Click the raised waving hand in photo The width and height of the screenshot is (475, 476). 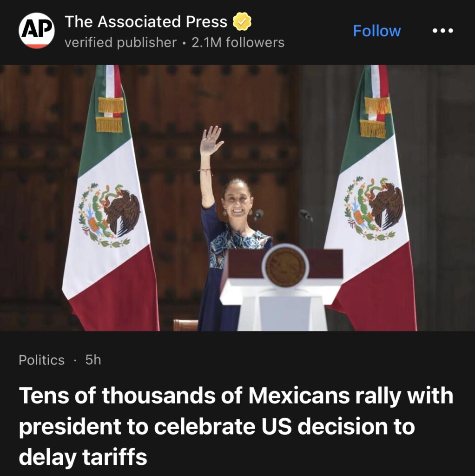click(x=211, y=140)
